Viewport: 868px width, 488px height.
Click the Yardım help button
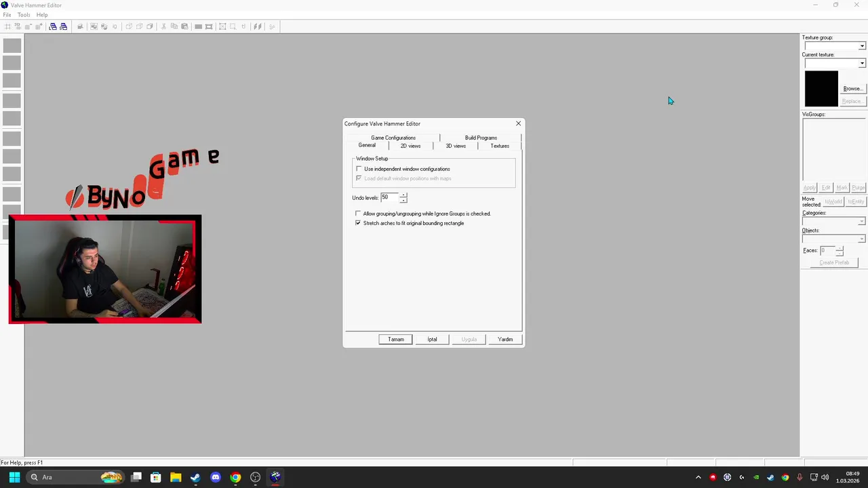coord(505,339)
